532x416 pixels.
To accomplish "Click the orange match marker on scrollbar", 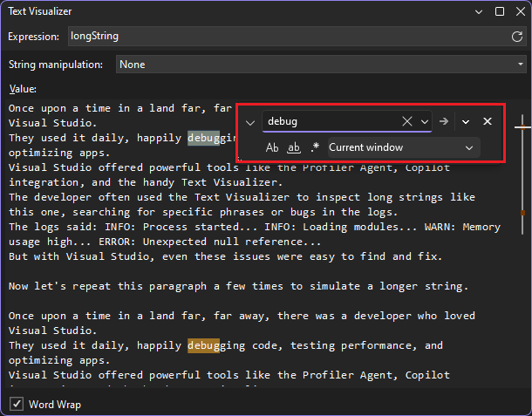I will click(x=522, y=213).
